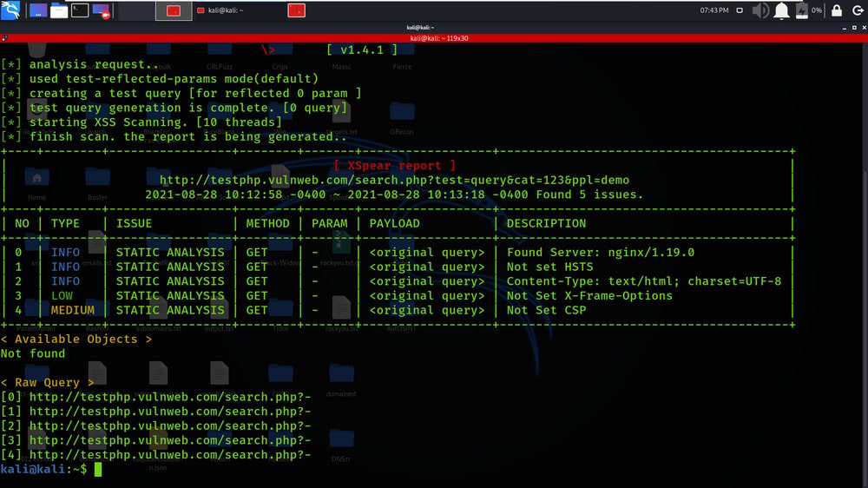
Task: Open raw query [1] search.php URL
Action: [170, 411]
